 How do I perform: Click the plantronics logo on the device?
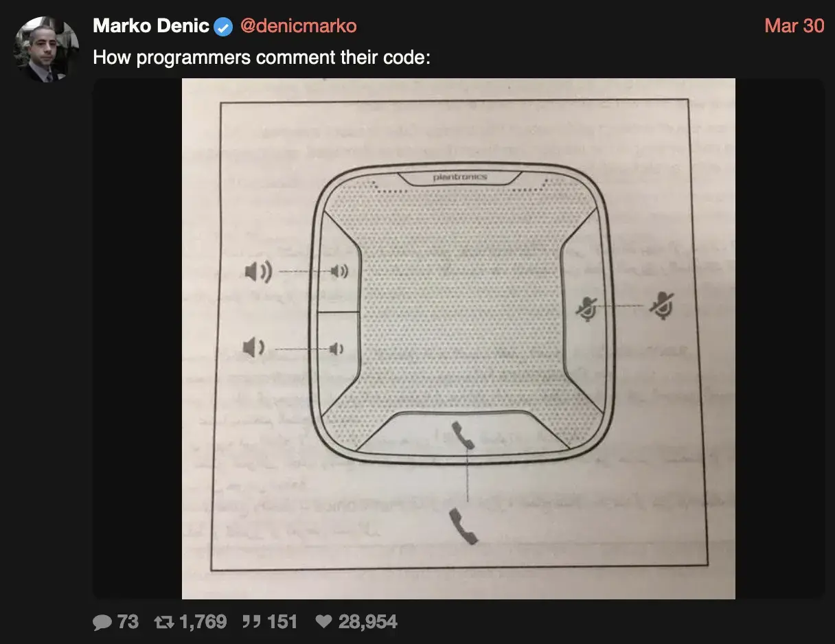click(x=460, y=177)
